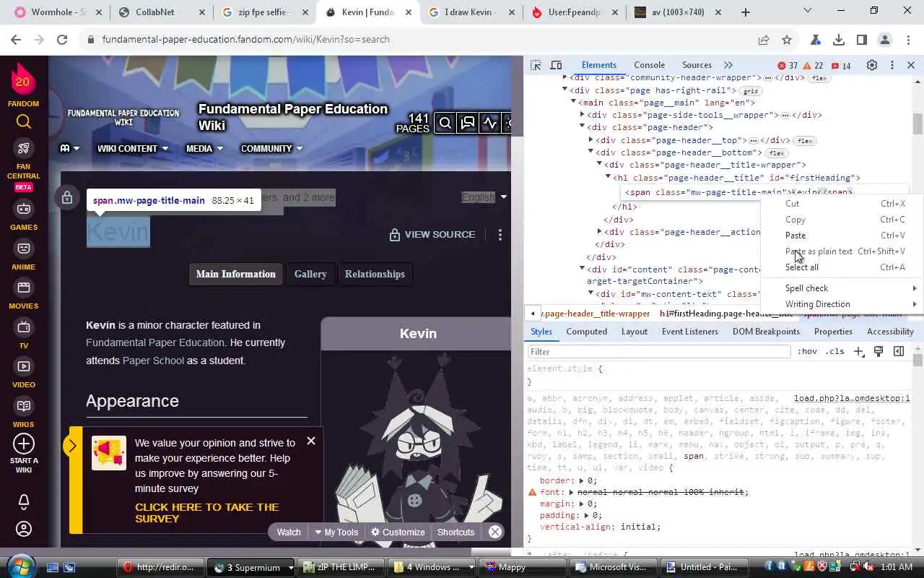Open the wiki recent activity icon

pyautogui.click(x=490, y=123)
